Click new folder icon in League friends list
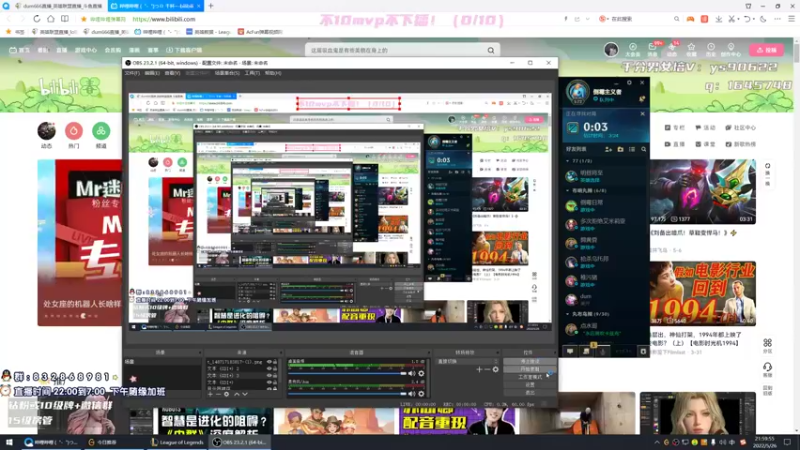This screenshot has height=450, width=800. tap(620, 149)
